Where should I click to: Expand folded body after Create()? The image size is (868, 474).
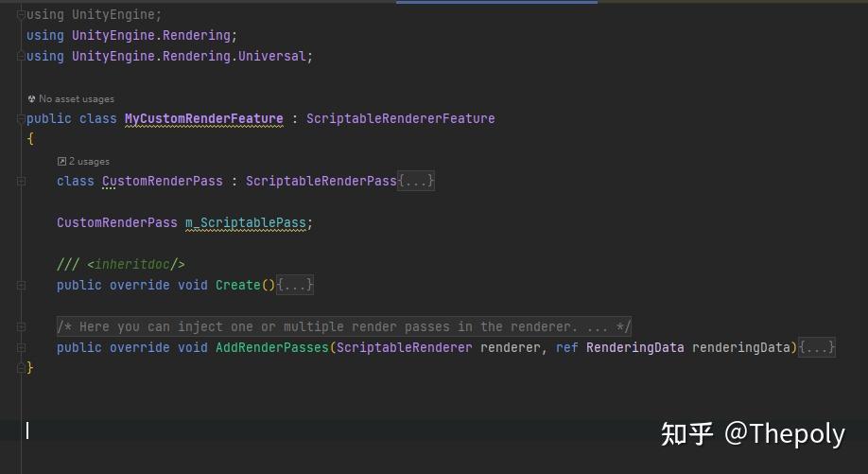(295, 285)
